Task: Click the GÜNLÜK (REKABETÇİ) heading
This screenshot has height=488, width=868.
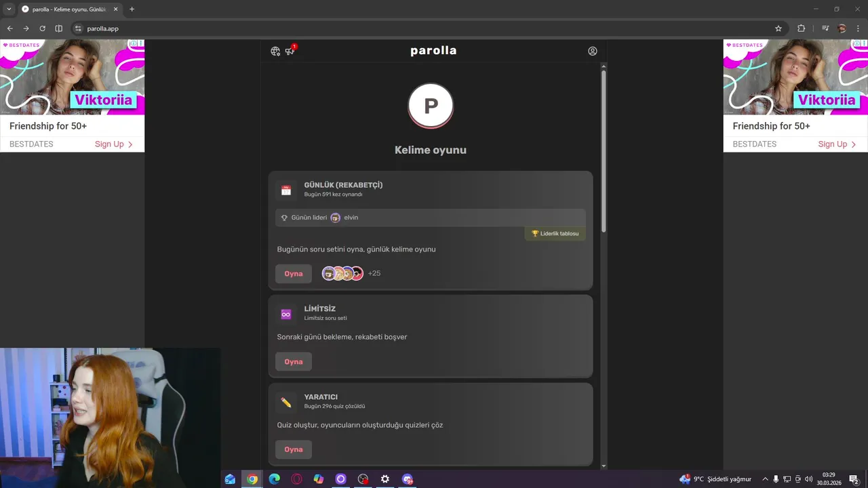Action: coord(343,185)
